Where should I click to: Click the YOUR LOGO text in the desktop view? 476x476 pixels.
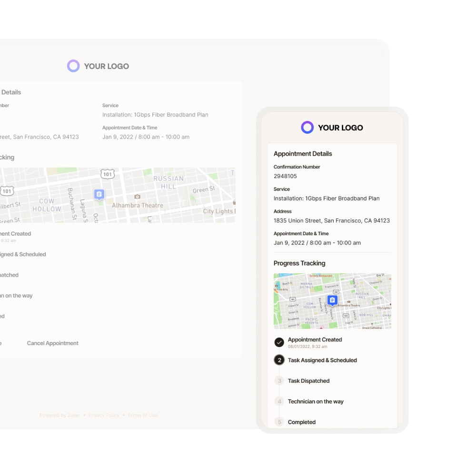[x=106, y=66]
